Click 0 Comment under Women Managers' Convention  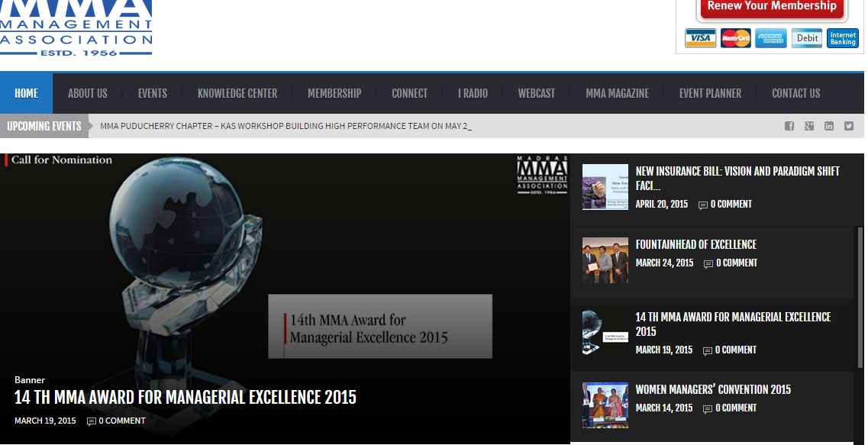736,408
